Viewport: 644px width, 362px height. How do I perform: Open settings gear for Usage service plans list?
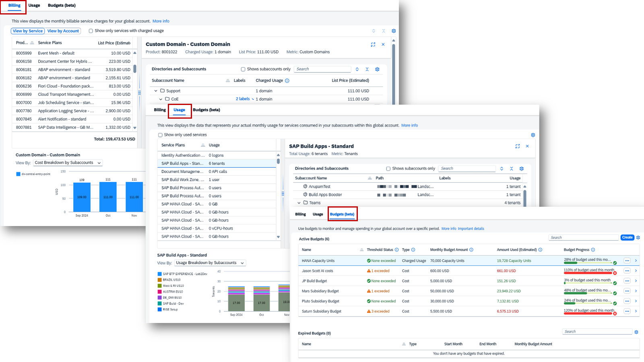533,135
